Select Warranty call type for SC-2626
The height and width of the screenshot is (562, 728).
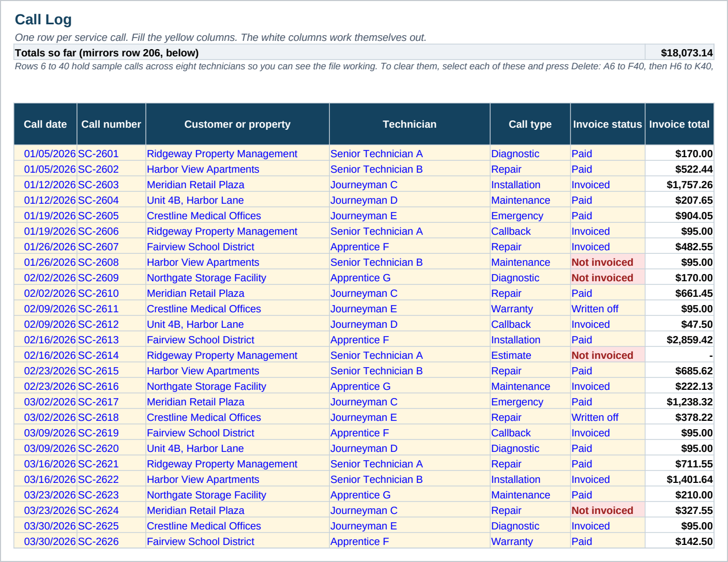[530, 541]
